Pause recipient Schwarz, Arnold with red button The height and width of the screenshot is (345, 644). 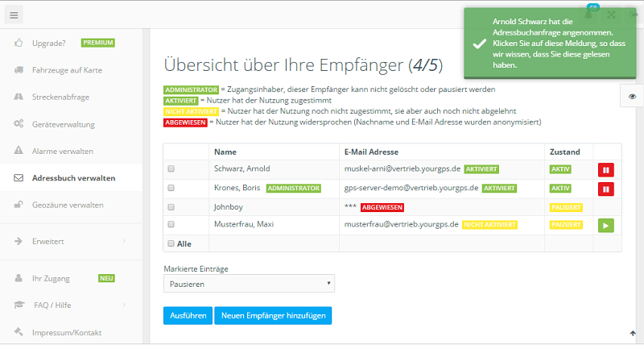coord(606,170)
